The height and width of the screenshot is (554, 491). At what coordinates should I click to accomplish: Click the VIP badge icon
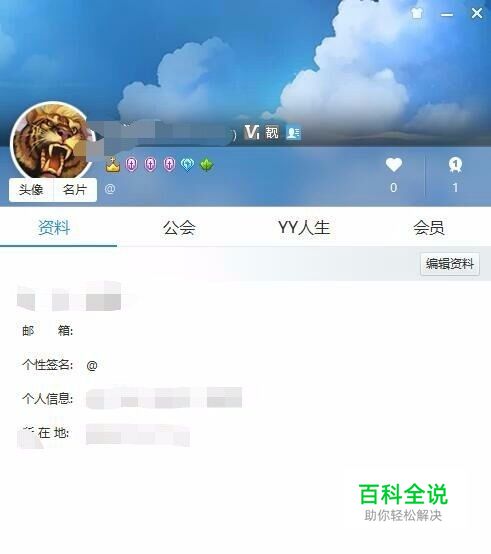(x=252, y=132)
